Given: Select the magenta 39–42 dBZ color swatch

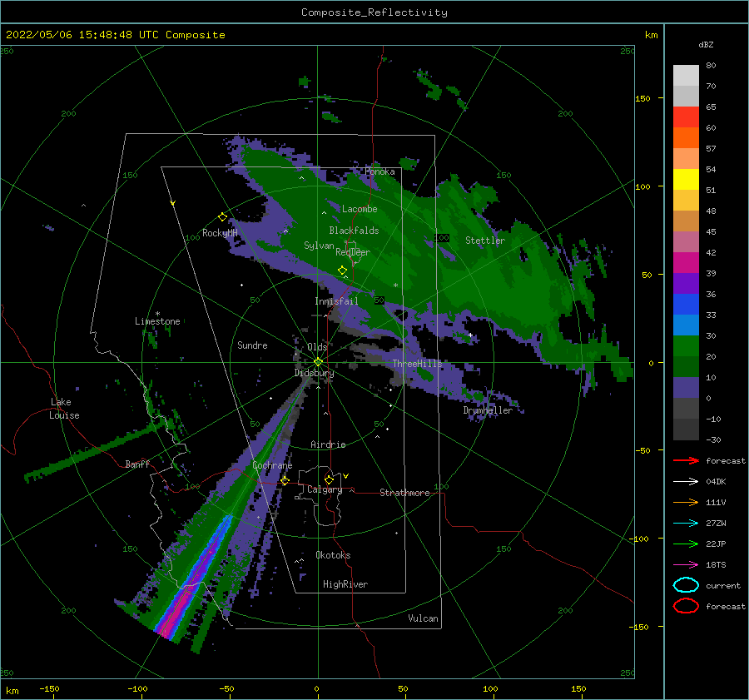Looking at the screenshot, I should [686, 263].
